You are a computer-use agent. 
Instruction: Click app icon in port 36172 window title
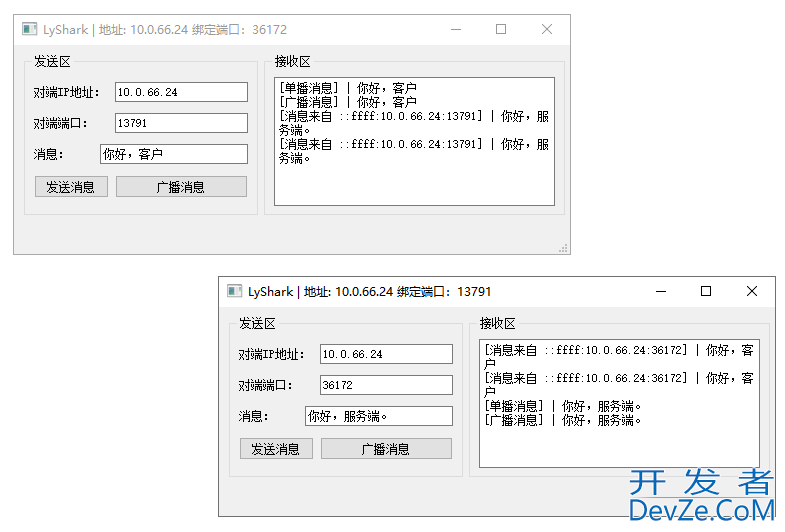(x=30, y=29)
